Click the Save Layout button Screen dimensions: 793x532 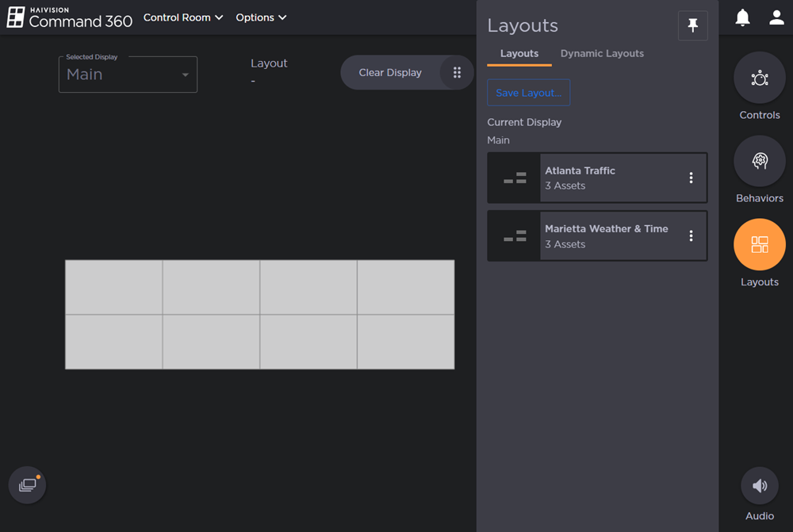click(x=528, y=92)
